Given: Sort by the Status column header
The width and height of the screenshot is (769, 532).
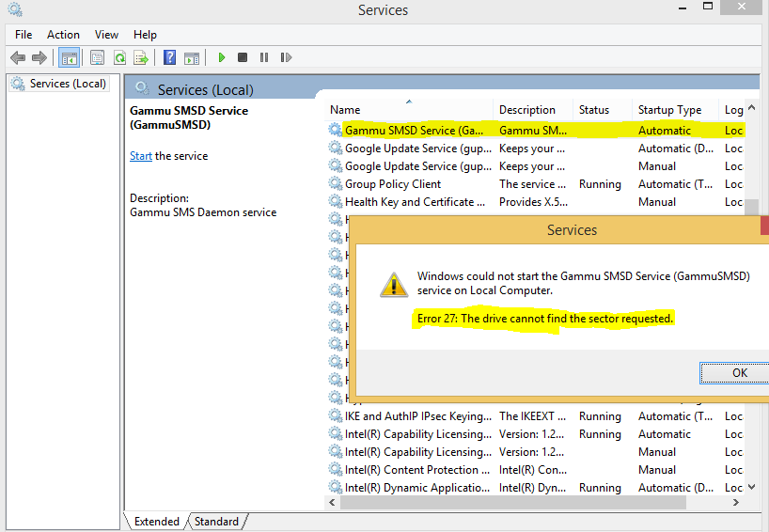Looking at the screenshot, I should [x=603, y=110].
